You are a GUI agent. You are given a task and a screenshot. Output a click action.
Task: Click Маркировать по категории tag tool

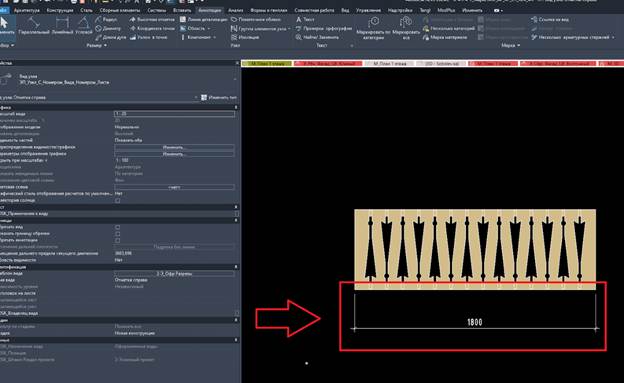point(373,28)
